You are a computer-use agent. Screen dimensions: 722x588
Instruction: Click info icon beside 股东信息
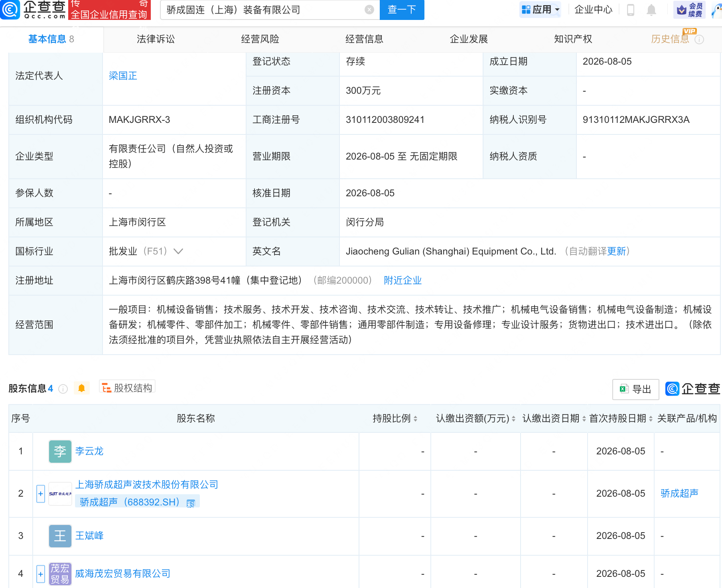tap(63, 389)
